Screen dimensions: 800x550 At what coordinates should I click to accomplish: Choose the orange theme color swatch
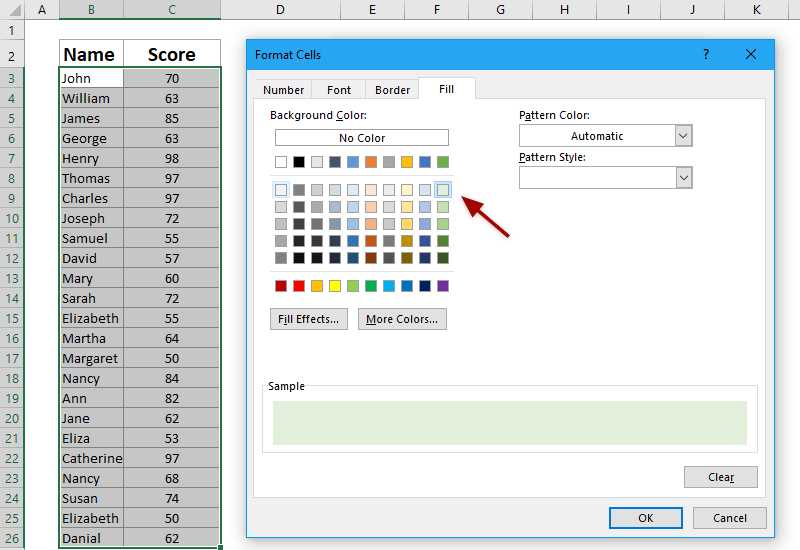point(371,162)
